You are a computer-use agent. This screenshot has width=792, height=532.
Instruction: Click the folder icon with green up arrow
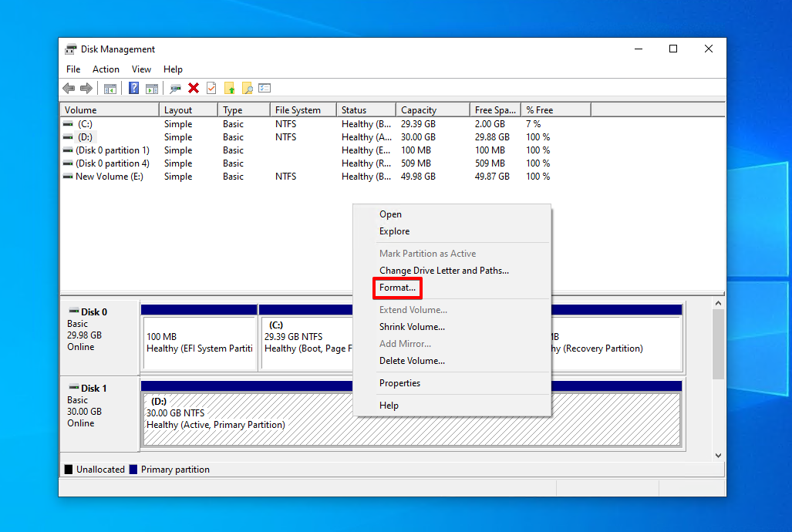(229, 88)
